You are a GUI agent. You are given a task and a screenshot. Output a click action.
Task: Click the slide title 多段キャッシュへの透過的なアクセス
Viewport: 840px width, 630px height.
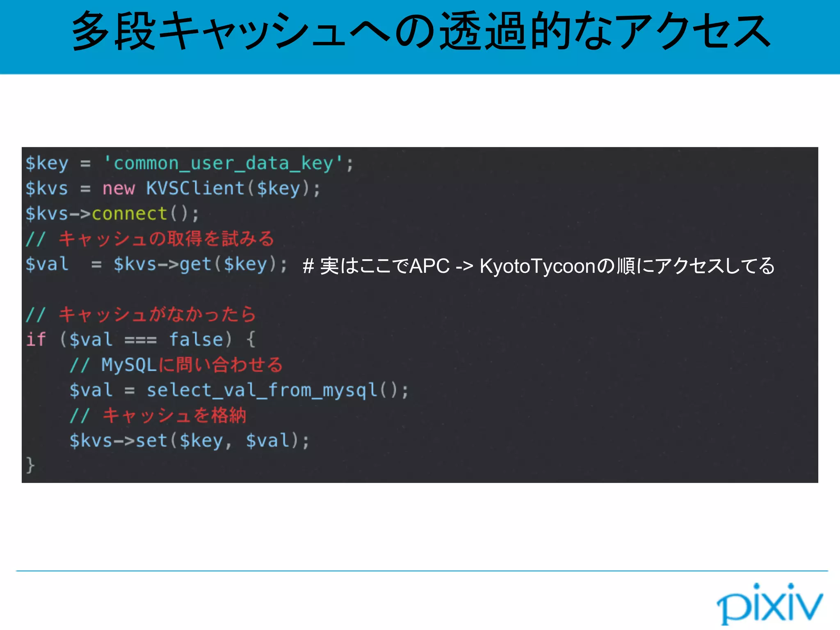(x=421, y=31)
